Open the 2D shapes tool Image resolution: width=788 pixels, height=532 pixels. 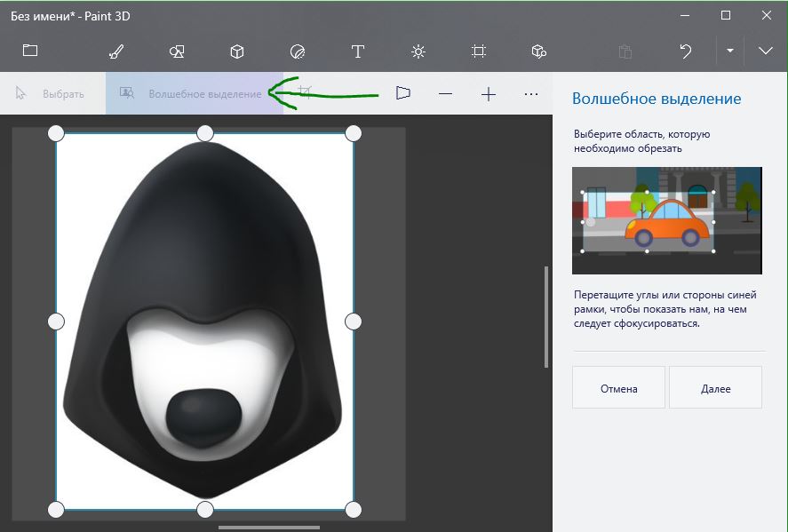point(177,52)
